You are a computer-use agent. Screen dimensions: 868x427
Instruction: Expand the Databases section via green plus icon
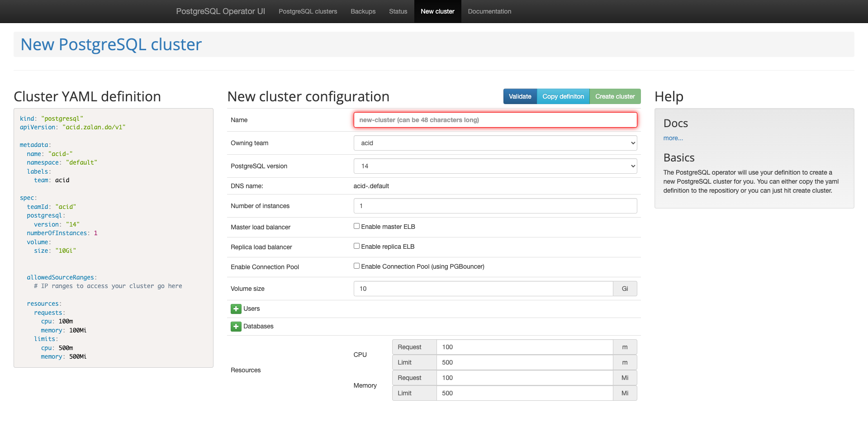point(236,326)
